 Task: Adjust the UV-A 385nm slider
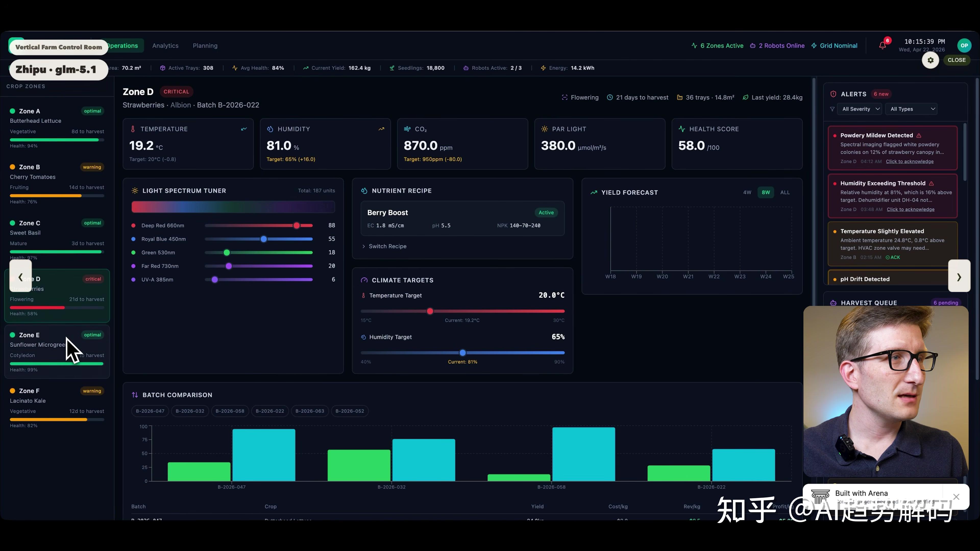point(259,280)
